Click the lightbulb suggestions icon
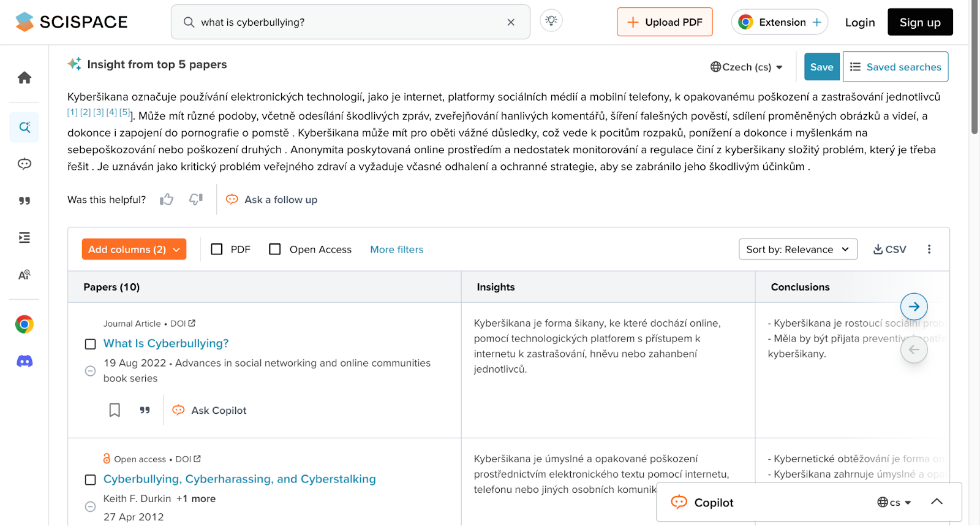The image size is (980, 526). point(551,21)
